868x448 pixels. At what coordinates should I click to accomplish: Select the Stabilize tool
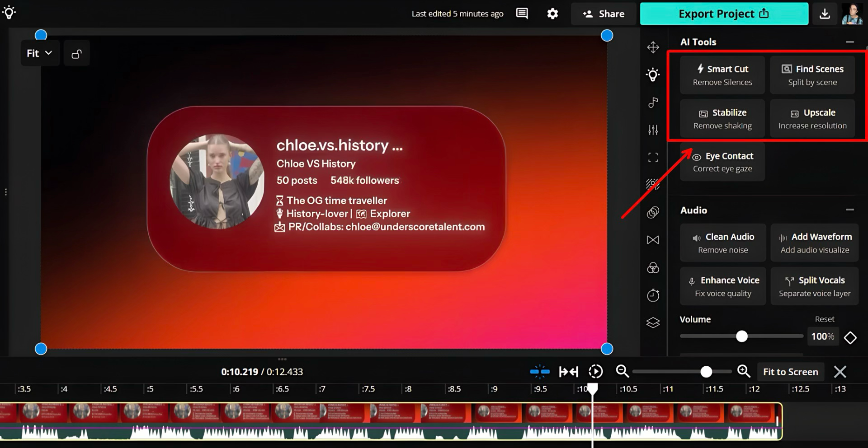pos(722,118)
